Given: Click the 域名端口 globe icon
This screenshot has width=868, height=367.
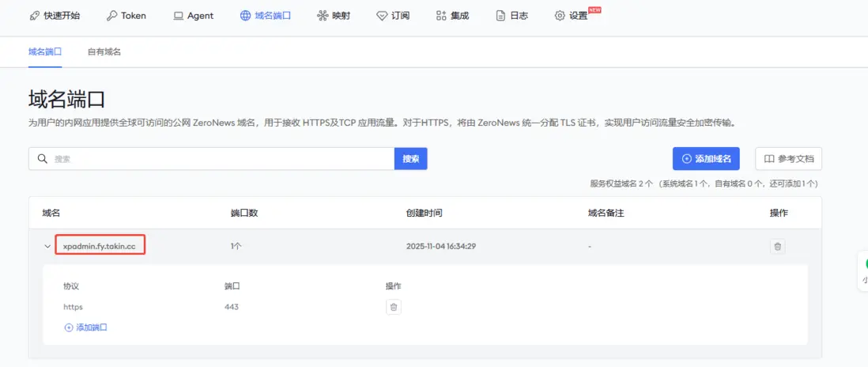Looking at the screenshot, I should [245, 16].
